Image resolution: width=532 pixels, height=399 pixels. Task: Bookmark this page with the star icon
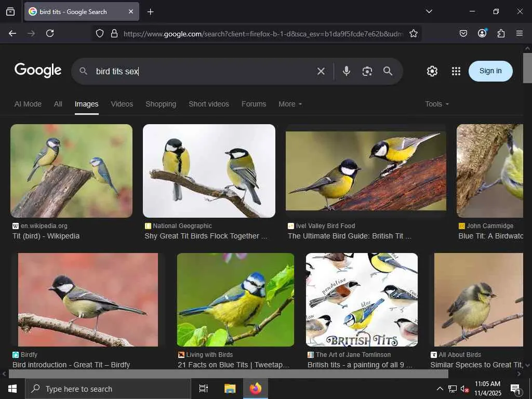point(414,33)
